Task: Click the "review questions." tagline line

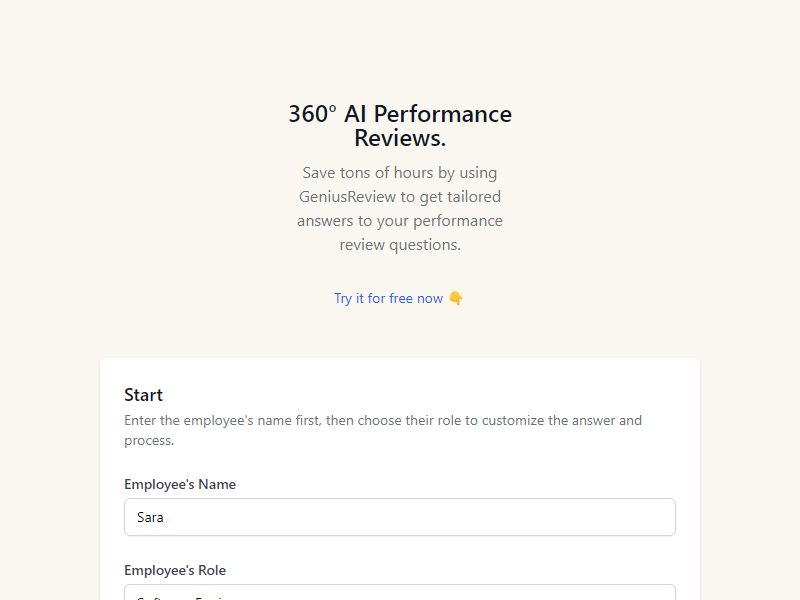Action: pyautogui.click(x=400, y=244)
